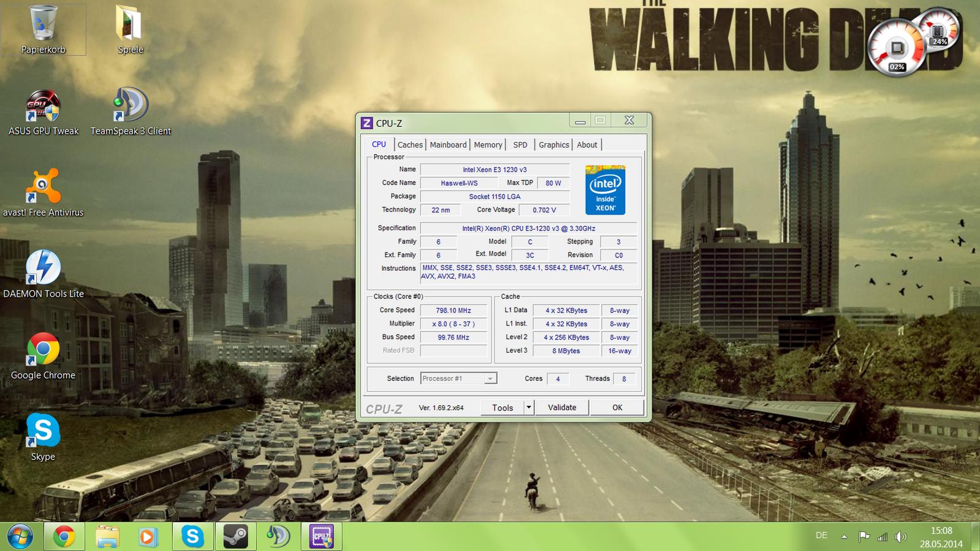Viewport: 980px width, 551px height.
Task: Open avast! Free Antivirus shortcut
Action: tap(43, 193)
